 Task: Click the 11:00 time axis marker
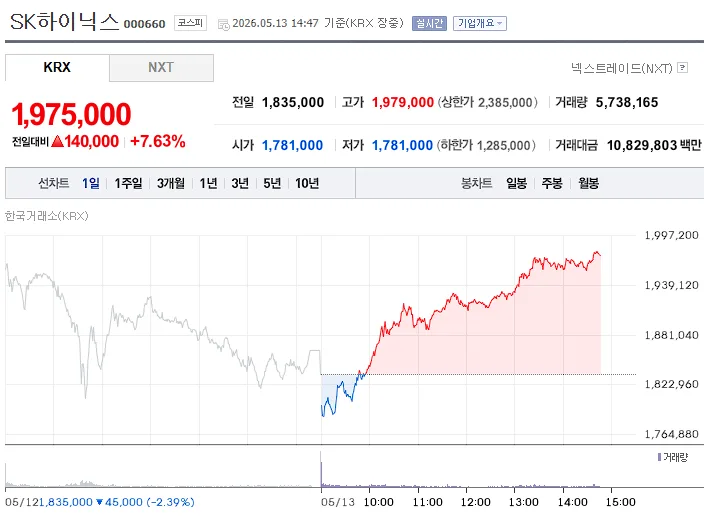tap(427, 502)
